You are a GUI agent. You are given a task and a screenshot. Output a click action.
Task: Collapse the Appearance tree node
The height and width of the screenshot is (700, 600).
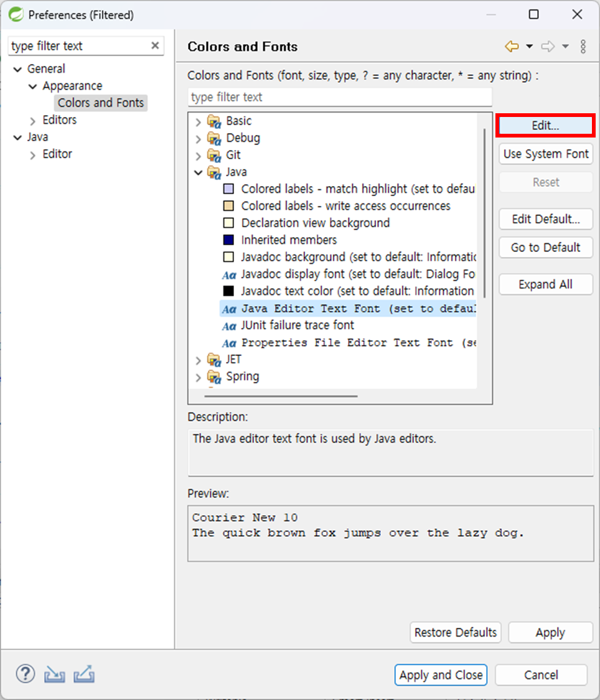(32, 86)
